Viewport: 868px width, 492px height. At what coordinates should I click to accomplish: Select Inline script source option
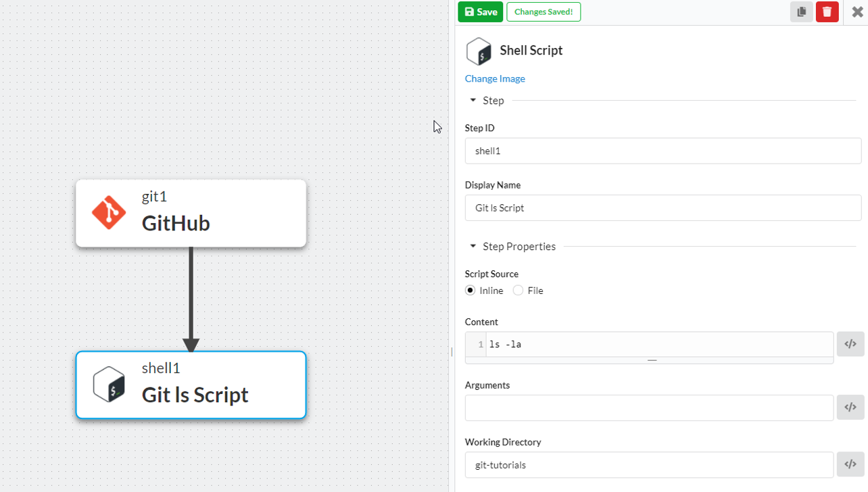coord(471,291)
